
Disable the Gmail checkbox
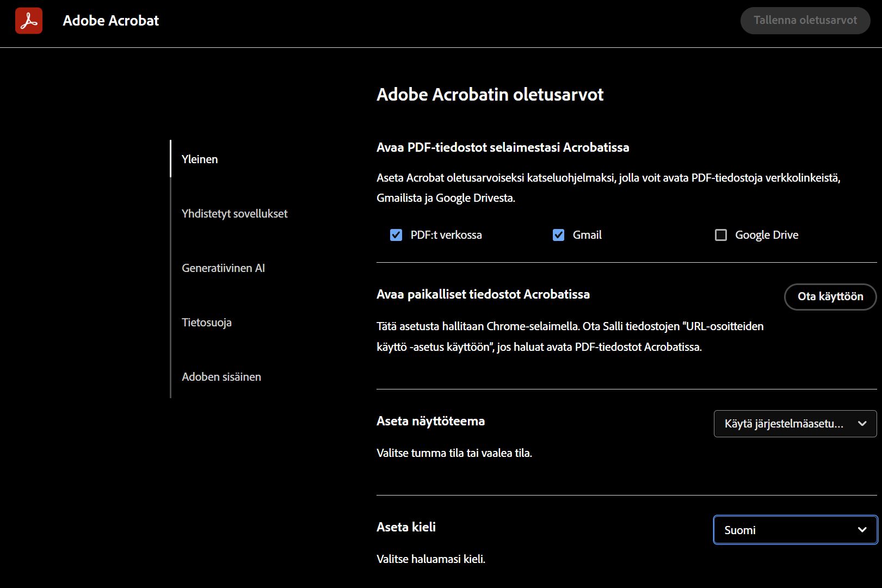click(x=558, y=234)
